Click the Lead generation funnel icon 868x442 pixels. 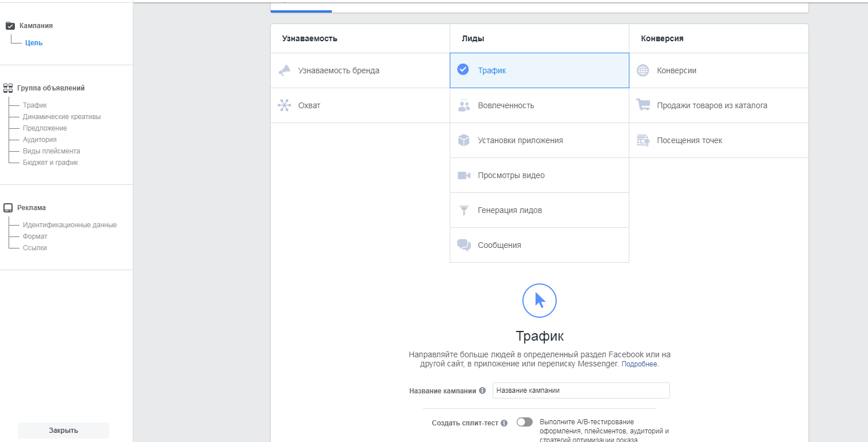click(464, 210)
